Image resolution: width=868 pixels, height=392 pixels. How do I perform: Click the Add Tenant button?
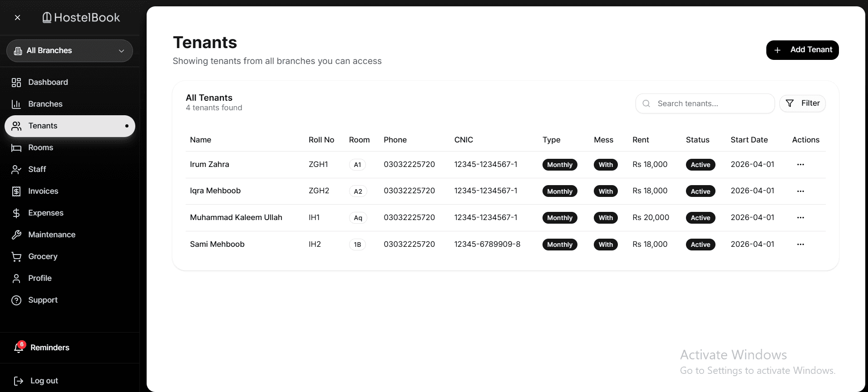[802, 50]
